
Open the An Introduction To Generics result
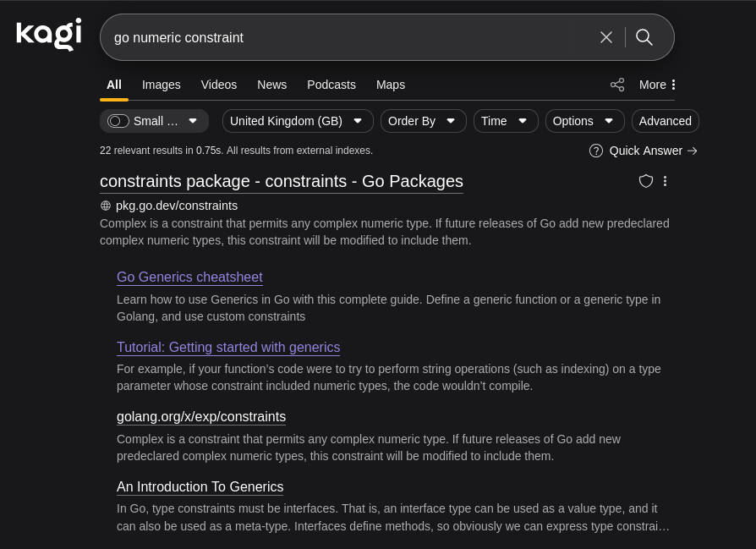coord(200,487)
